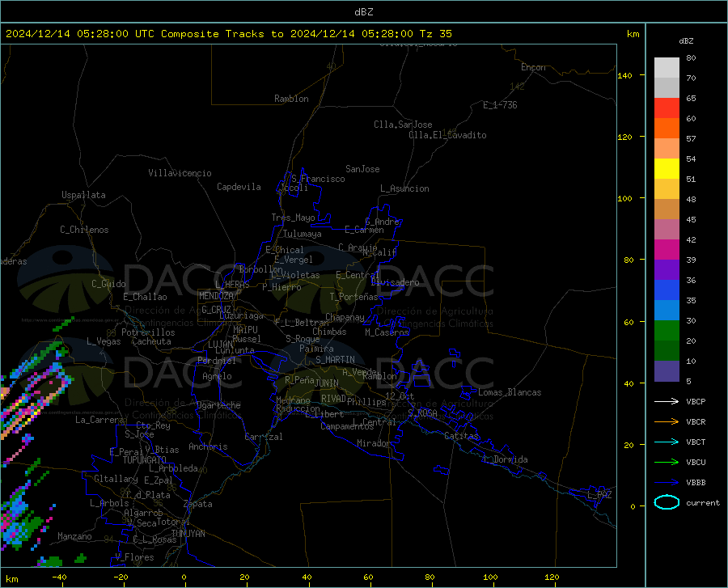
Task: Click the 'VBBB' legend label
Action: (x=696, y=483)
